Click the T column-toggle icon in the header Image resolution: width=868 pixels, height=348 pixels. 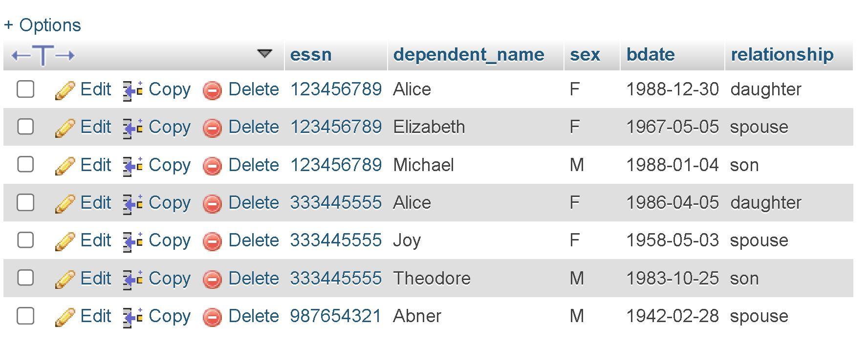(x=43, y=54)
